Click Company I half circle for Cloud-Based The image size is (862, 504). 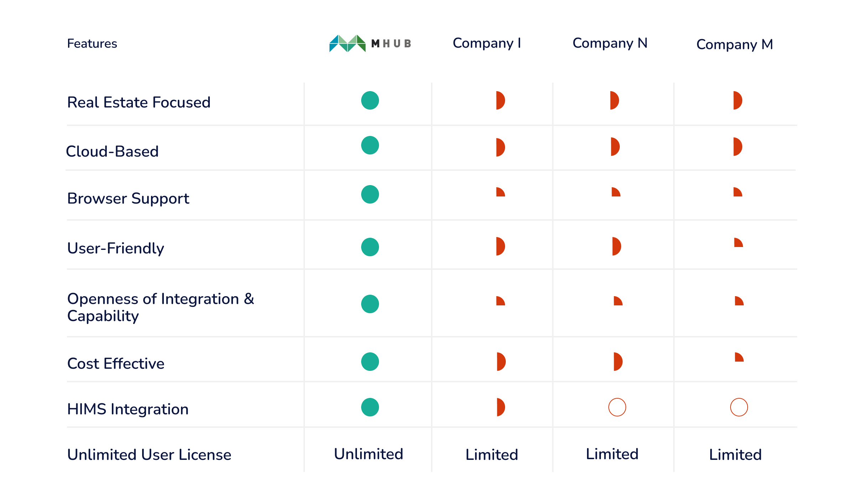tap(500, 147)
